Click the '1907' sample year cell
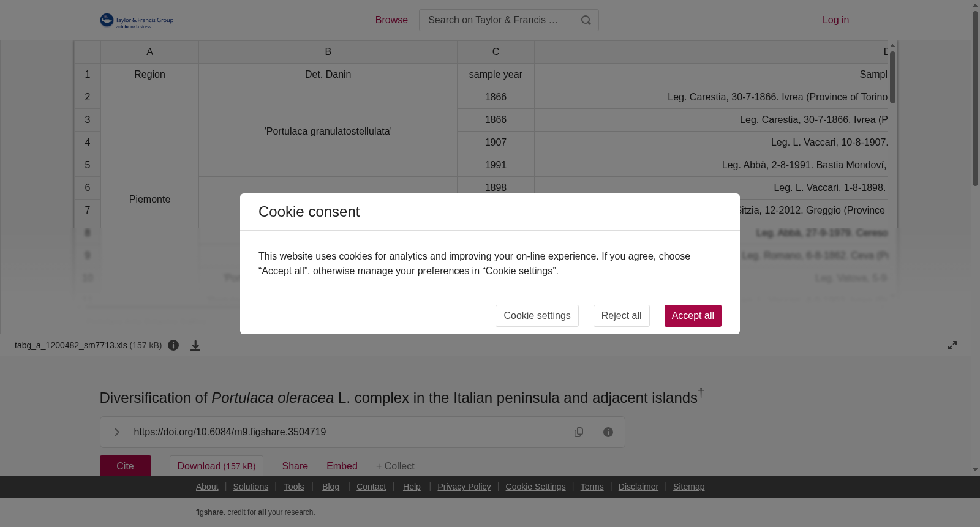Viewport: 980px width, 527px height. click(496, 143)
